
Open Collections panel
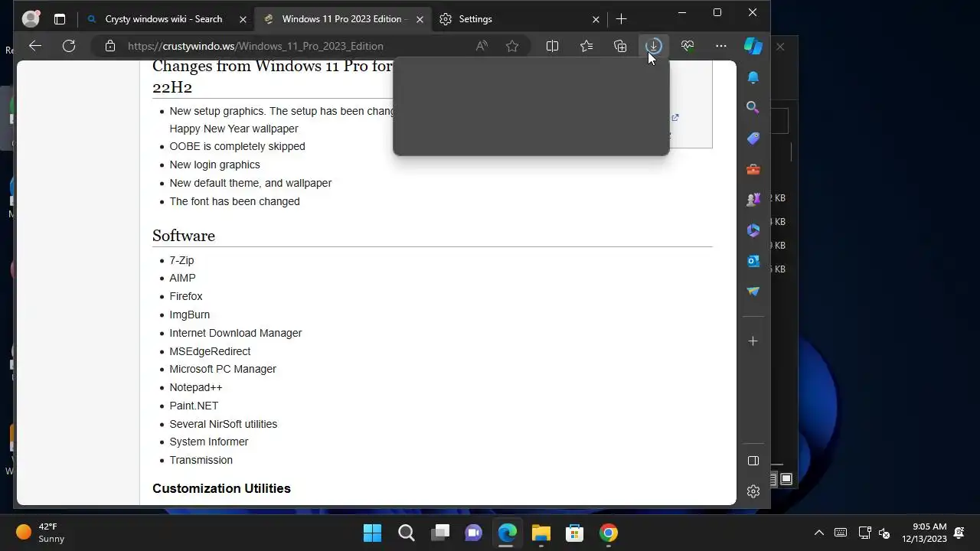(620, 46)
